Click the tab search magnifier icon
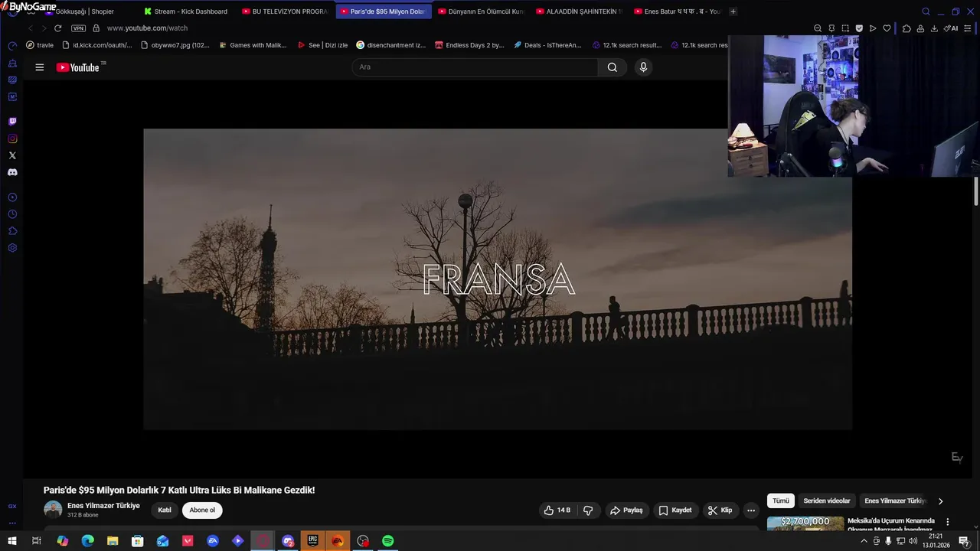This screenshot has width=980, height=551. pyautogui.click(x=926, y=11)
